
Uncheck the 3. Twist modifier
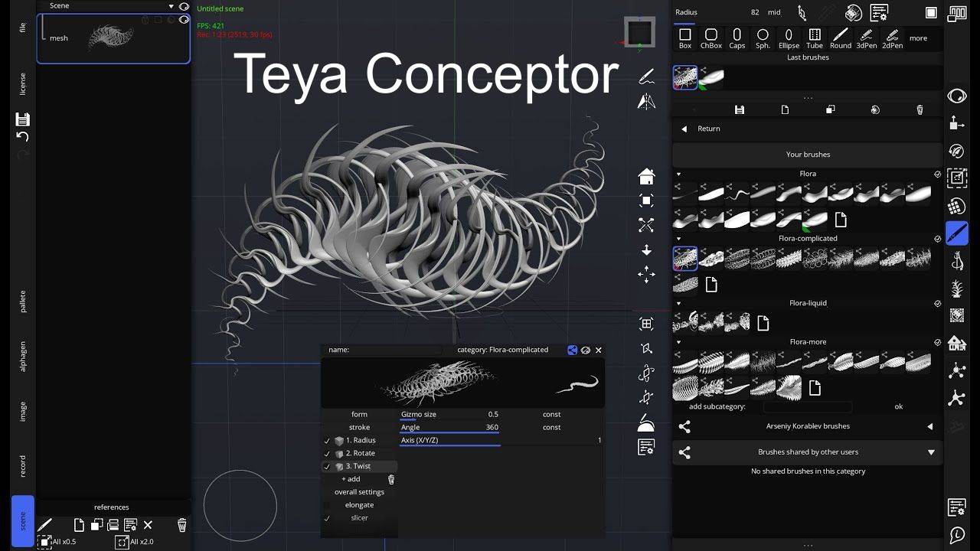coord(328,466)
